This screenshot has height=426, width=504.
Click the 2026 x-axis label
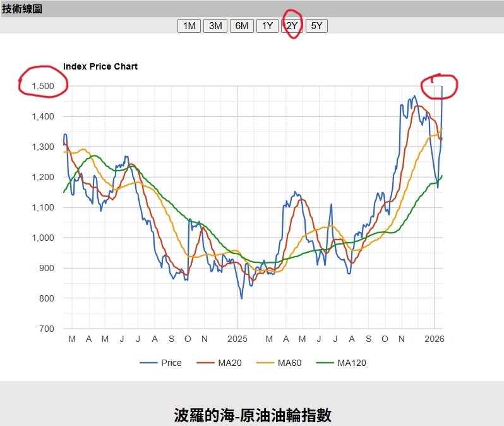coord(435,339)
